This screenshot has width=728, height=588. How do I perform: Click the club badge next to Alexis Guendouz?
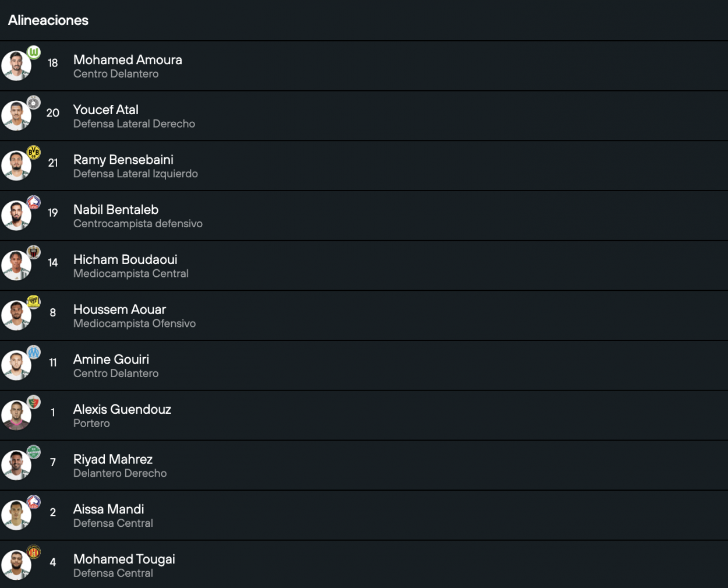(x=34, y=402)
